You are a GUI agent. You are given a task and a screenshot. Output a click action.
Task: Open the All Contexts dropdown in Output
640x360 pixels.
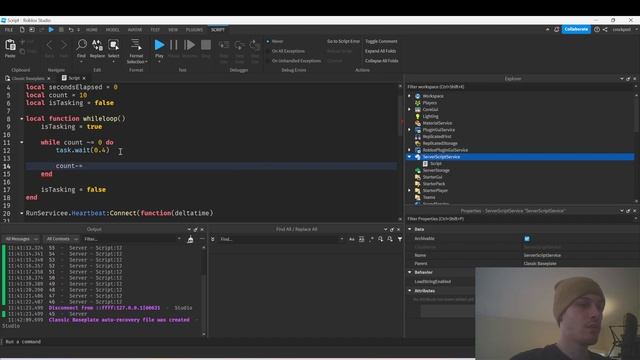62,239
